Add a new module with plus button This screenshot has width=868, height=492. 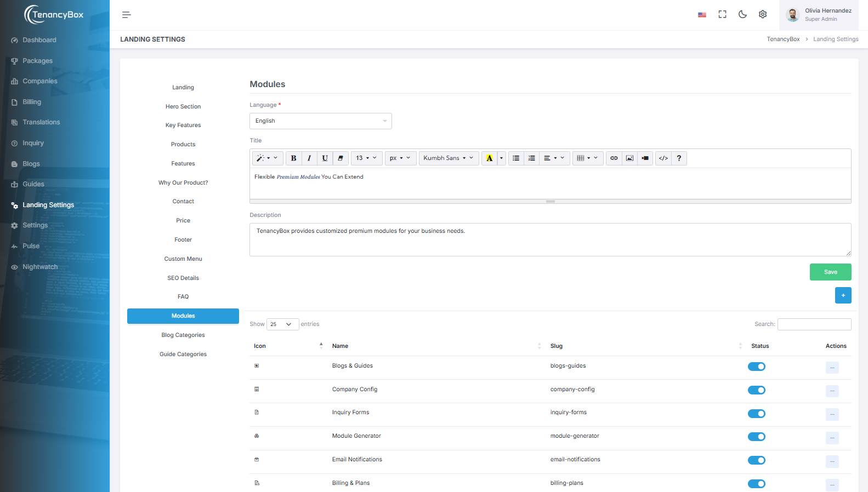[x=843, y=295]
